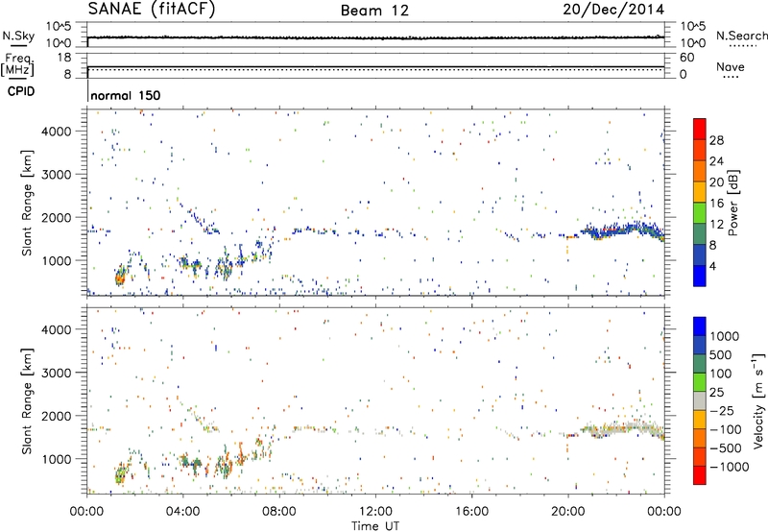
Task: Click the left '10^5' noise axis value
Action: [59, 26]
